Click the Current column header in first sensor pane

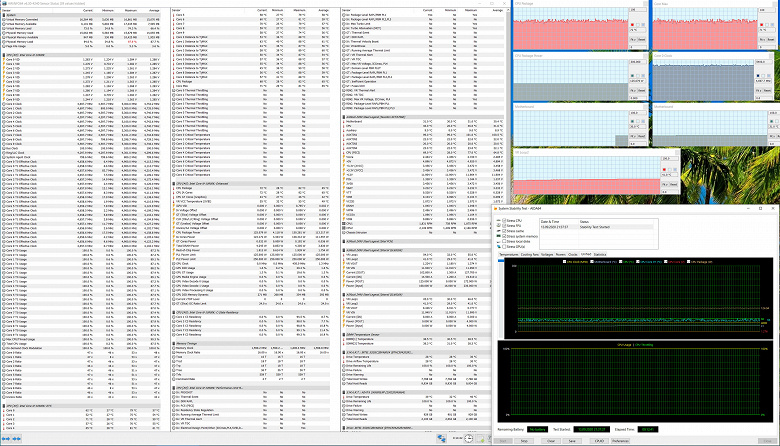click(88, 10)
